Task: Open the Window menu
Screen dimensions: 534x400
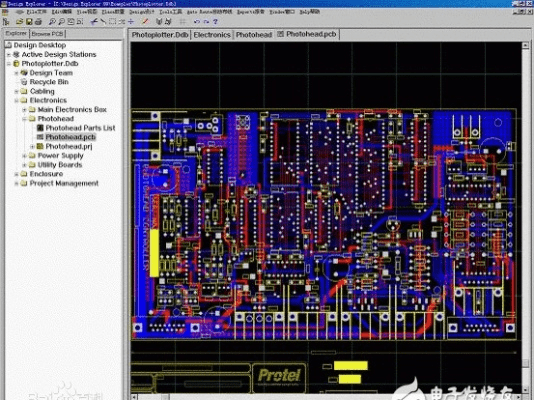Action: [282, 12]
